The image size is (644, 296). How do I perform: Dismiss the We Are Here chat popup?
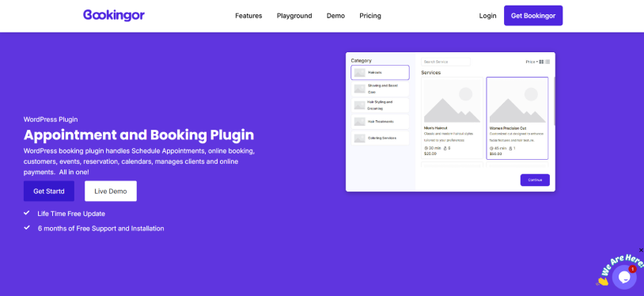point(641,250)
